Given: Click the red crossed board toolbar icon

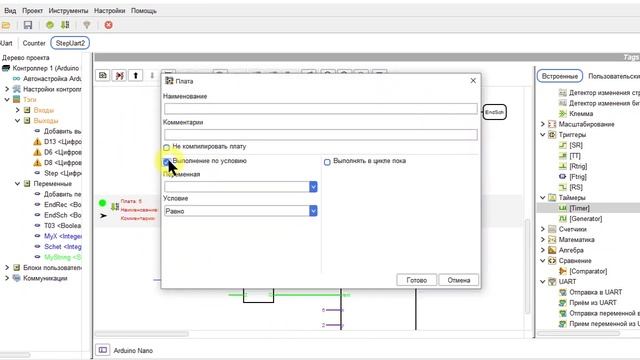Looking at the screenshot, I should [119, 76].
